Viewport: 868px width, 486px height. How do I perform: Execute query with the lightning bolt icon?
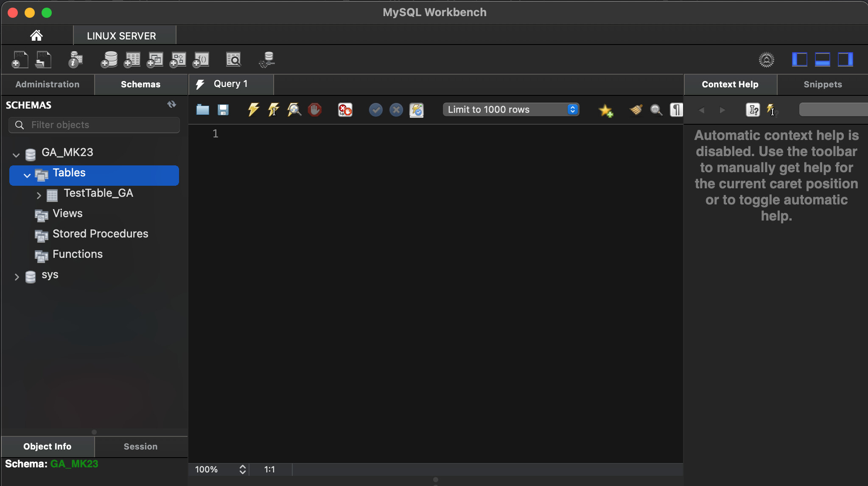coord(253,110)
